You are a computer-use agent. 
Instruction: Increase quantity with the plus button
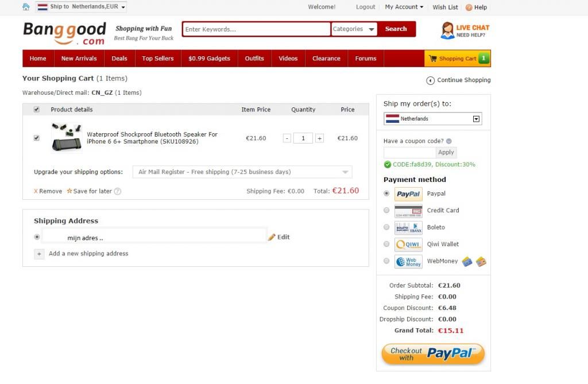[319, 138]
